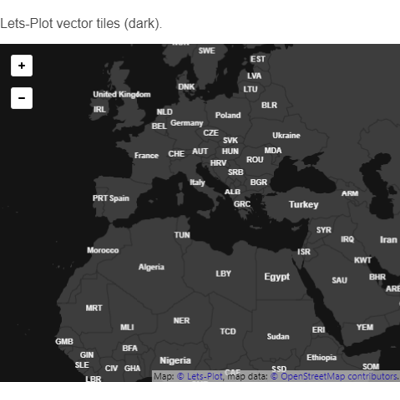
Task: Click the DNK label on the map
Action: [186, 87]
